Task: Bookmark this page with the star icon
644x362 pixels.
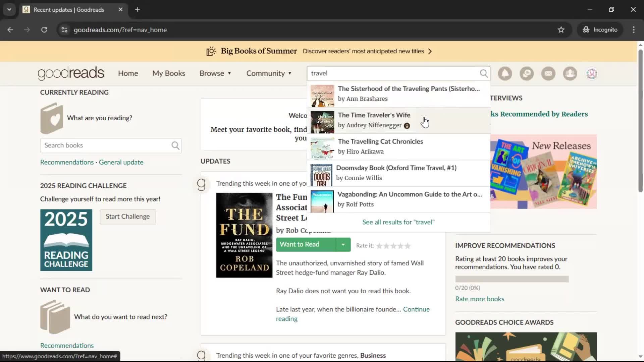Action: [561, 30]
